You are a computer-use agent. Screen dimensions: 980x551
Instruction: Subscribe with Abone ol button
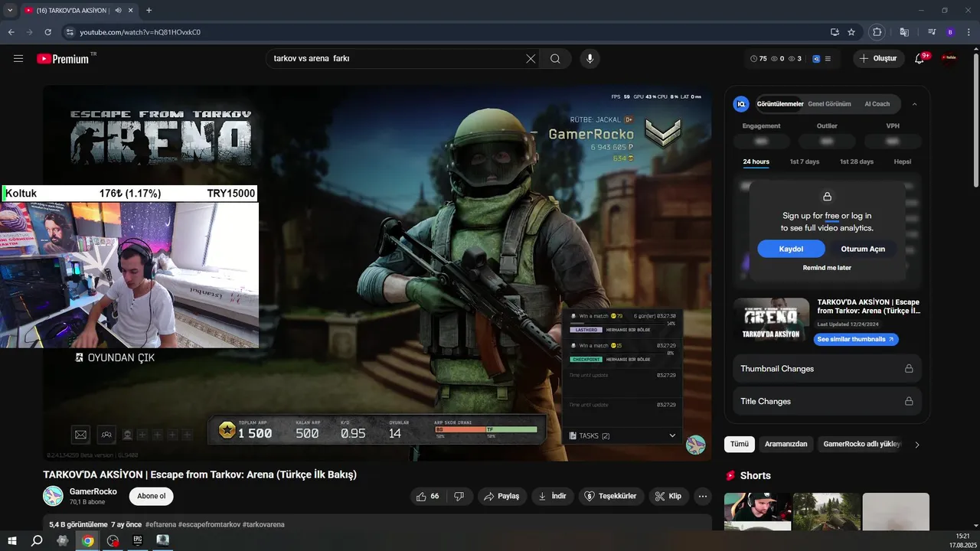(152, 496)
